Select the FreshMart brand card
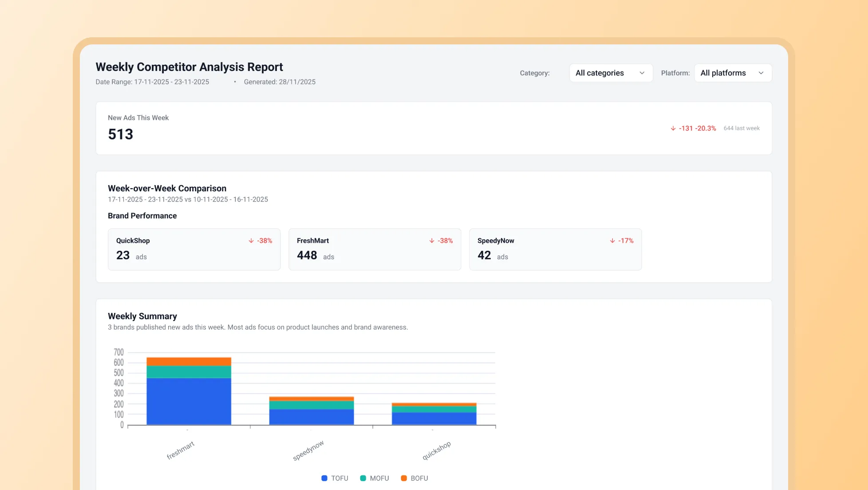868x490 pixels. [375, 249]
